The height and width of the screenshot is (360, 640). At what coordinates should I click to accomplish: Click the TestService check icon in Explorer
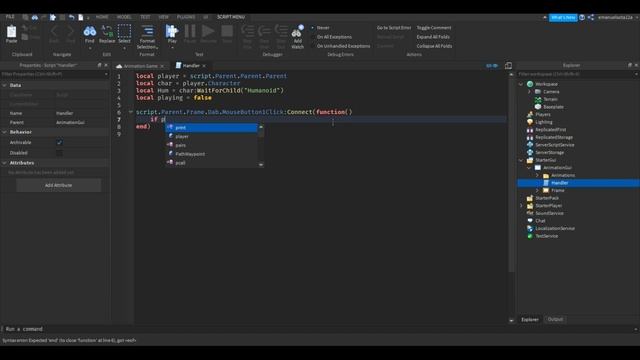pyautogui.click(x=530, y=236)
